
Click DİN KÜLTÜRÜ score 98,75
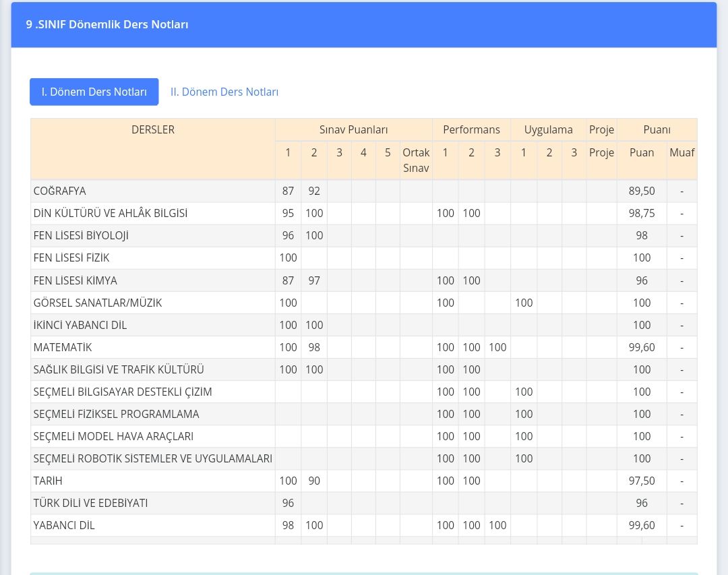642,213
